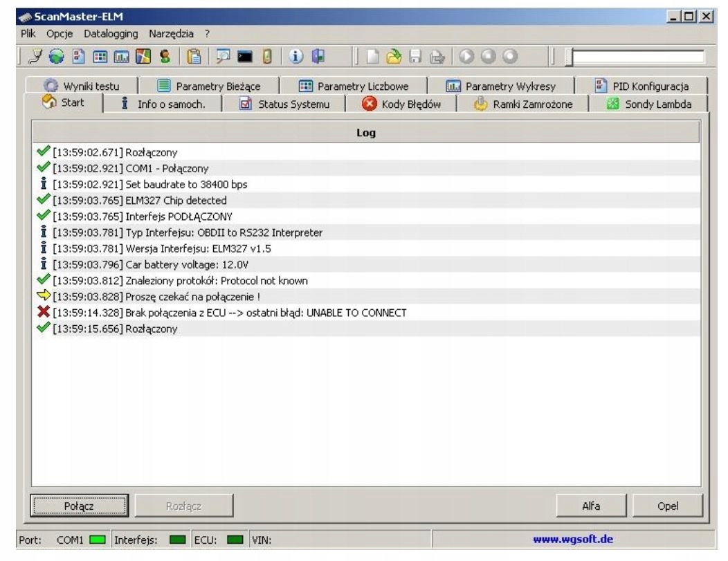Click the yellow device toolbar icon
The image size is (728, 561).
coord(267,56)
